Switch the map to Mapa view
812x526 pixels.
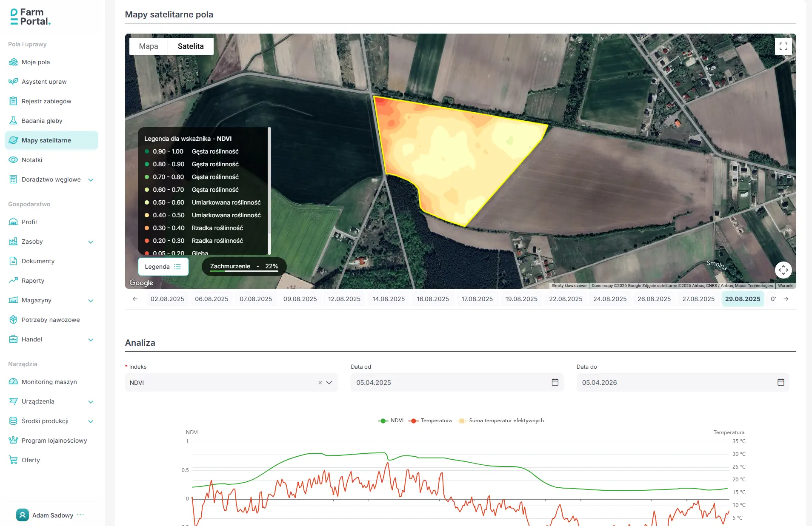point(149,46)
